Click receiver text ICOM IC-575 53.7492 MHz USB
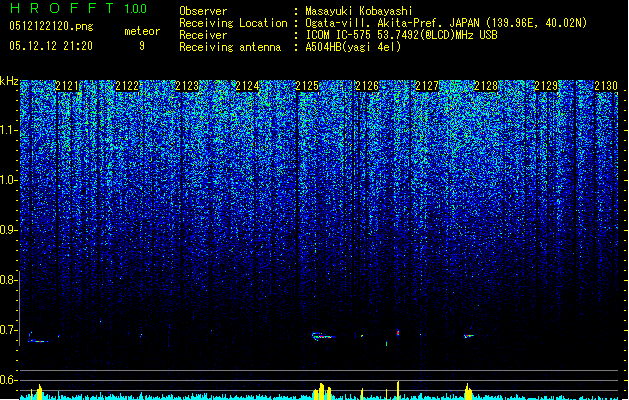Viewport: 629px width, 400px height. pos(401,35)
